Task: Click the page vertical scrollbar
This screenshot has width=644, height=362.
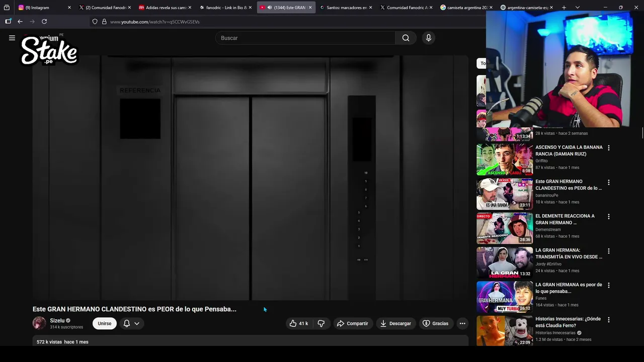Action: [x=642, y=133]
